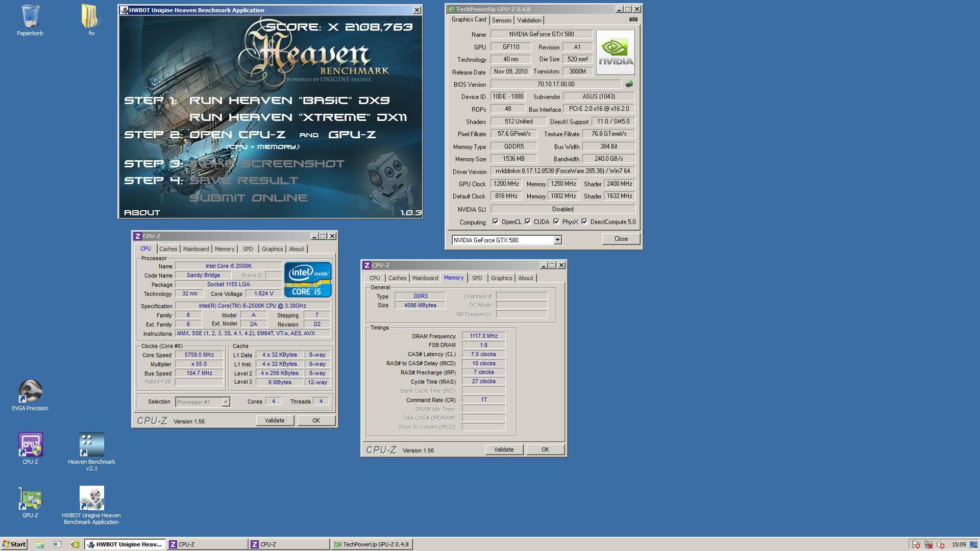980x551 pixels.
Task: Open the CPU tab in CPU-Z memory window
Action: click(375, 278)
